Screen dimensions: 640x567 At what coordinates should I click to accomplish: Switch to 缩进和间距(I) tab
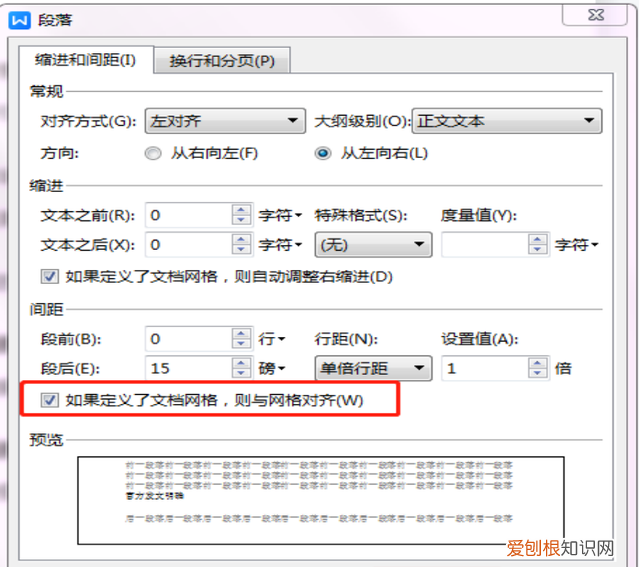coord(86,60)
